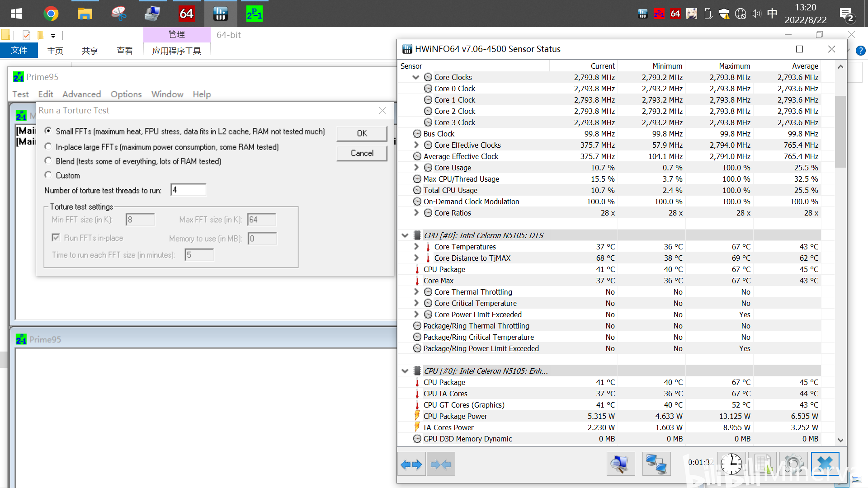The height and width of the screenshot is (488, 868).
Task: Expand the Core Temperatures row
Action: pyautogui.click(x=416, y=247)
